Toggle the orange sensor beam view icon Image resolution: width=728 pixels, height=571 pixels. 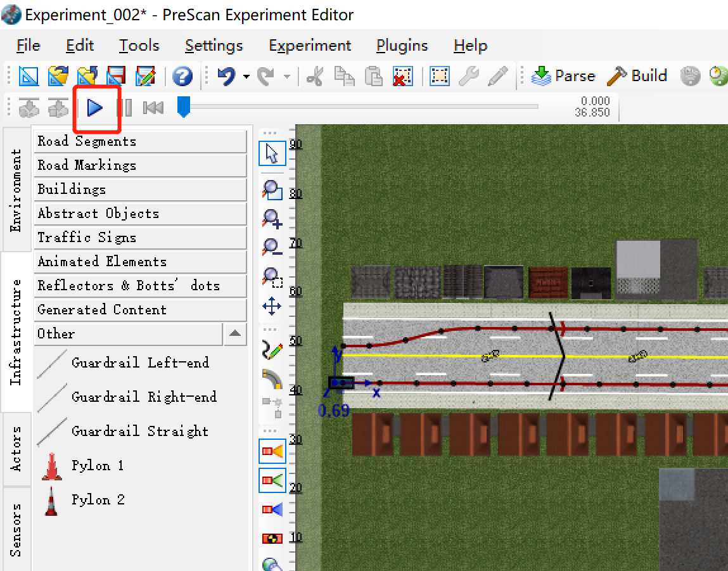click(x=272, y=451)
